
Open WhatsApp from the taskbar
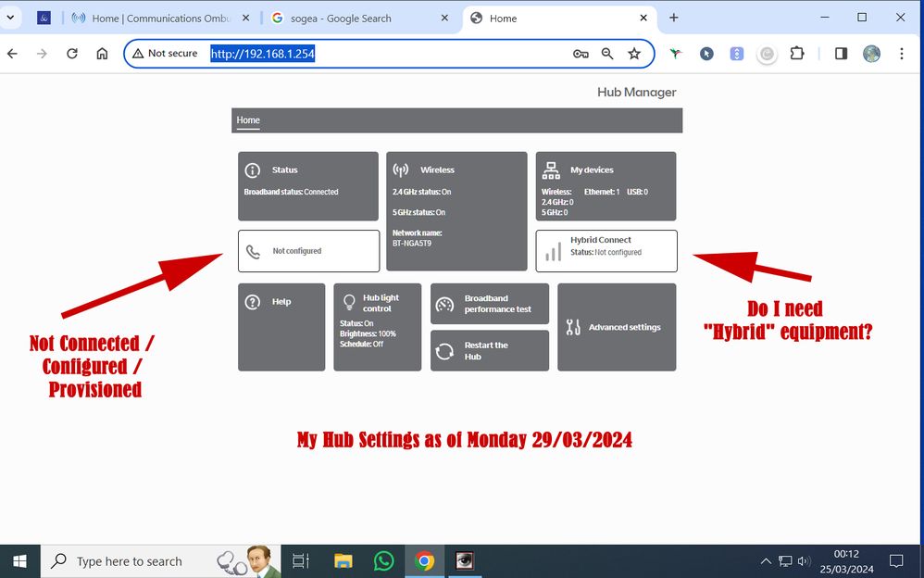coord(384,561)
